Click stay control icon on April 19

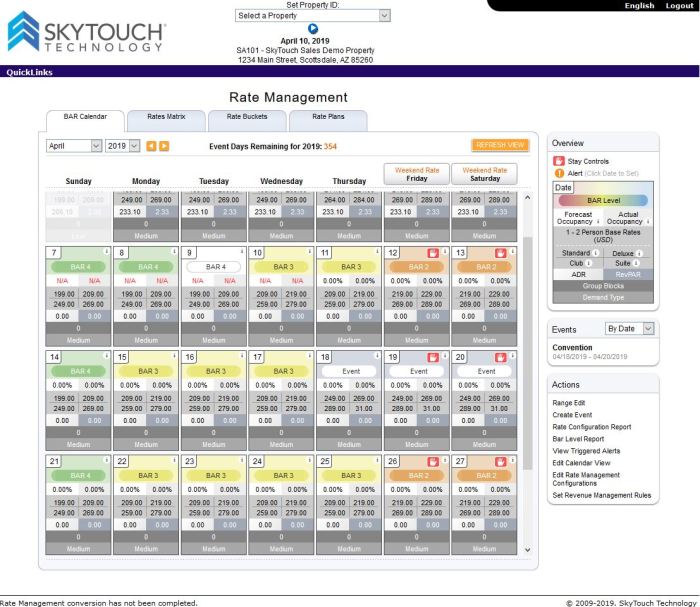click(x=433, y=357)
